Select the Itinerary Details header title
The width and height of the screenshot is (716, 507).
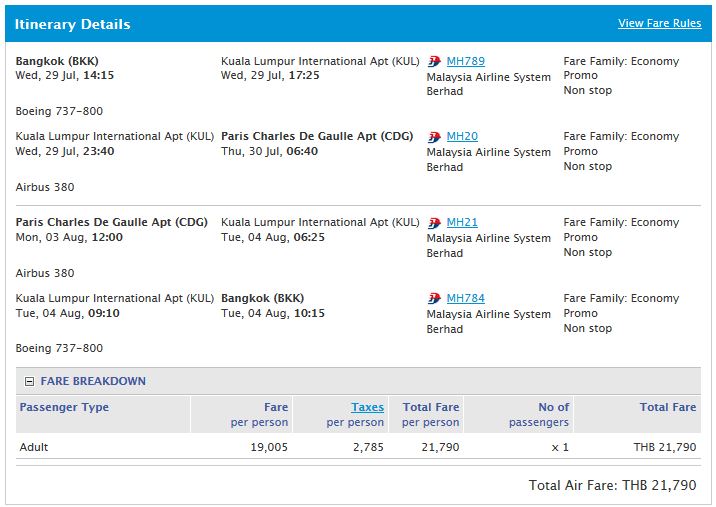tap(73, 24)
